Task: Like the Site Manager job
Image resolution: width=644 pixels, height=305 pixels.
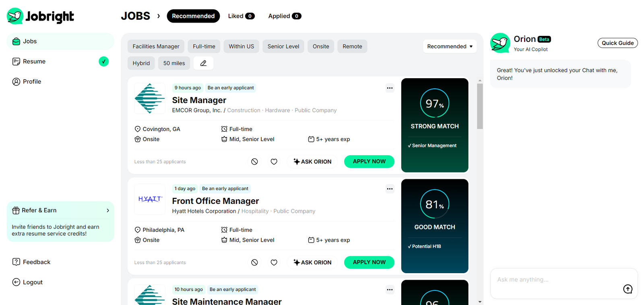Action: 274,162
